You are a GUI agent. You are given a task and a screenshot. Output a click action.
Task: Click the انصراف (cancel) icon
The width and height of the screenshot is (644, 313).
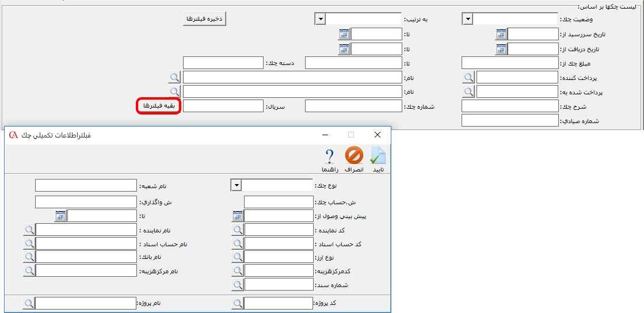click(354, 156)
